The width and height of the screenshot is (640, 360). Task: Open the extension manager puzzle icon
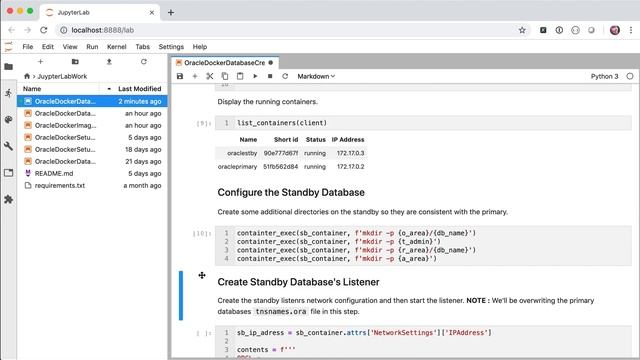(x=9, y=199)
